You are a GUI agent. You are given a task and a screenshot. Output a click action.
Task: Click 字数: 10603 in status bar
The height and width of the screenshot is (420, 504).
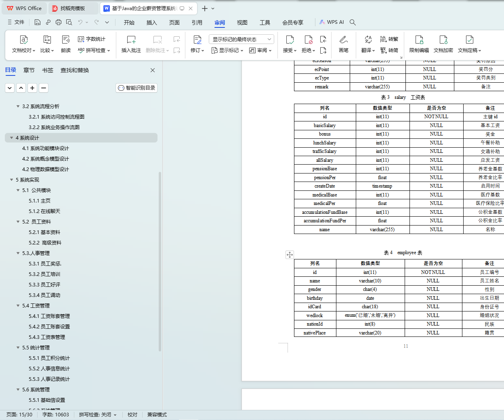point(56,415)
